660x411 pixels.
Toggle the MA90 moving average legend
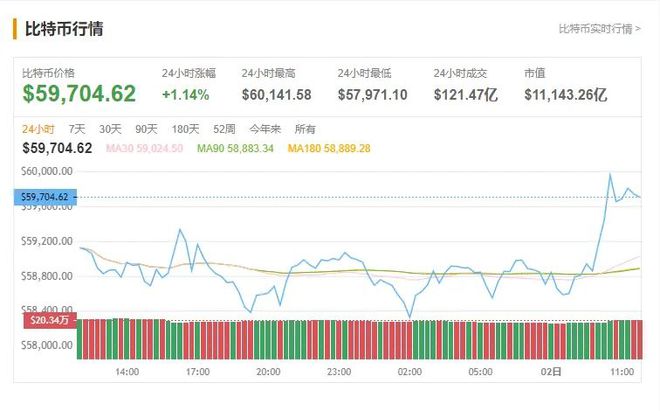[x=235, y=148]
